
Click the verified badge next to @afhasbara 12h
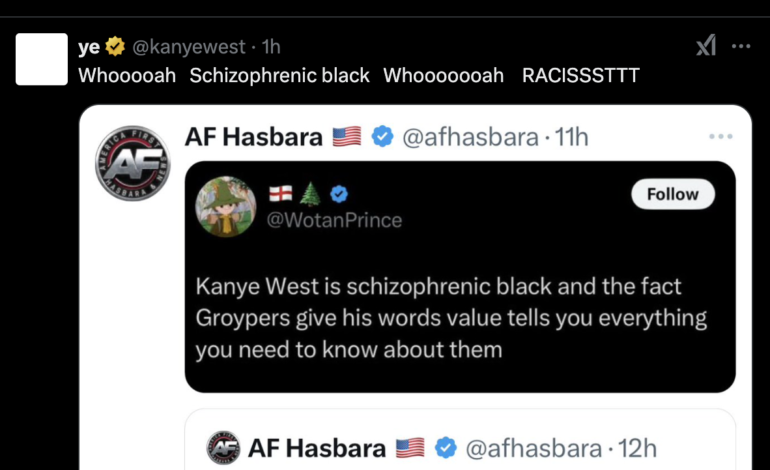pos(446,448)
